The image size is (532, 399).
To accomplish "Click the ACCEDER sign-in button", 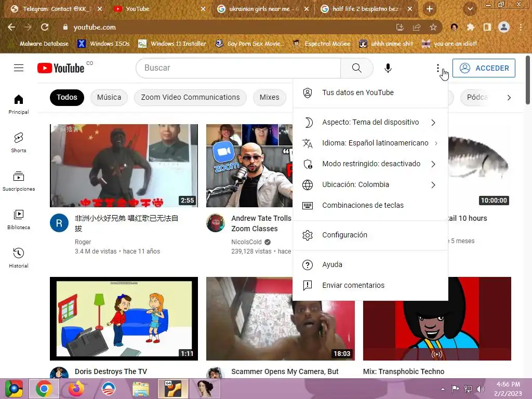I will pos(484,68).
